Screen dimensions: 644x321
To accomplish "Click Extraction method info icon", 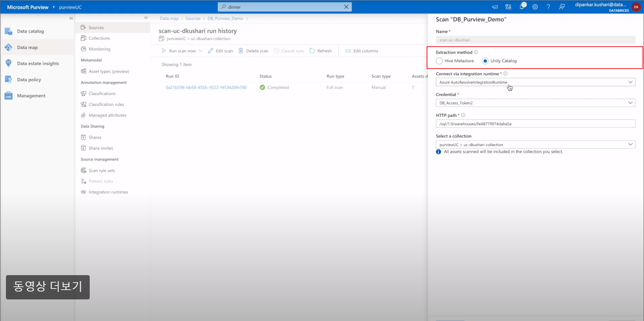I will pos(476,52).
